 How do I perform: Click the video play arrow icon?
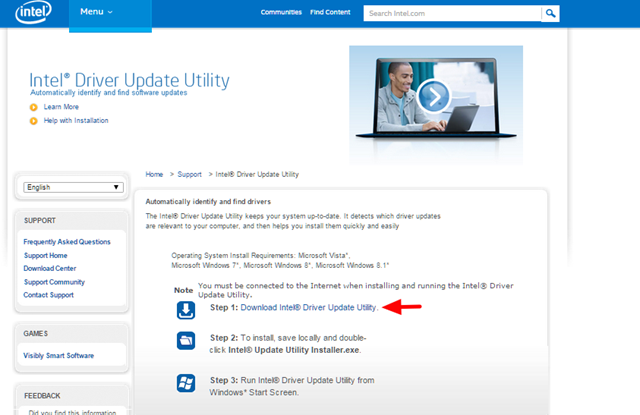pyautogui.click(x=433, y=96)
